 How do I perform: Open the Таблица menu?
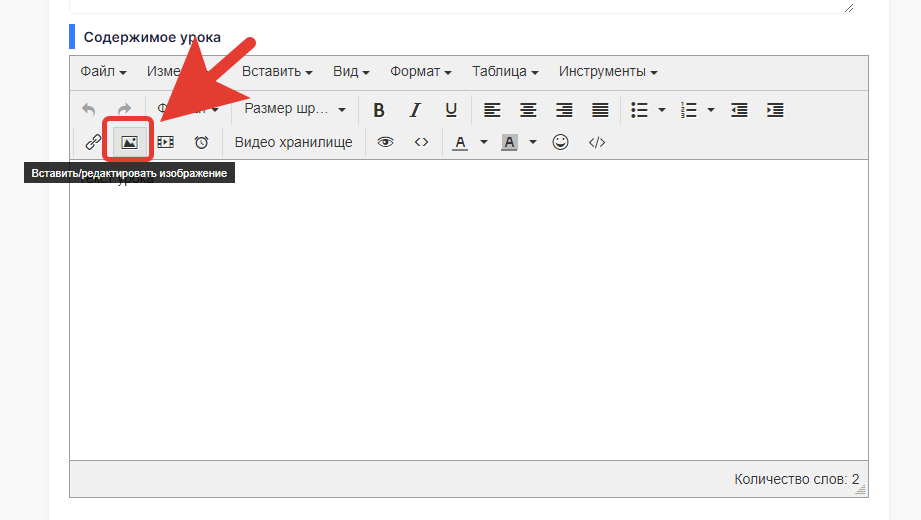coord(505,72)
